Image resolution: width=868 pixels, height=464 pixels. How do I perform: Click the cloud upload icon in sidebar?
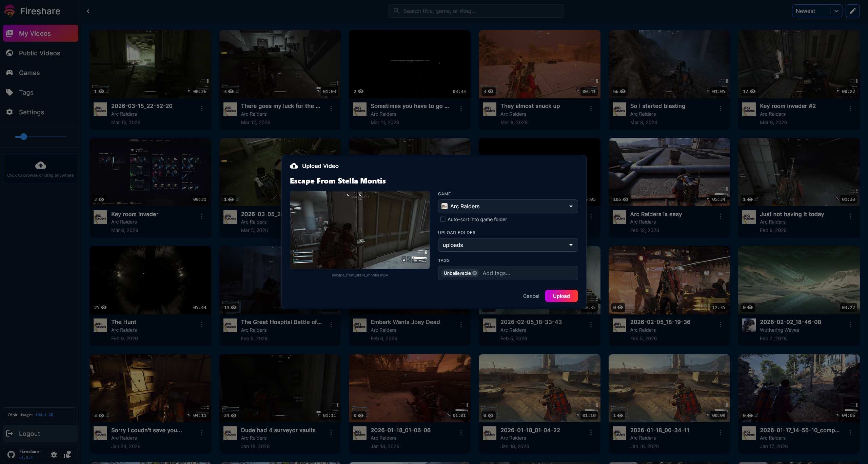(41, 165)
